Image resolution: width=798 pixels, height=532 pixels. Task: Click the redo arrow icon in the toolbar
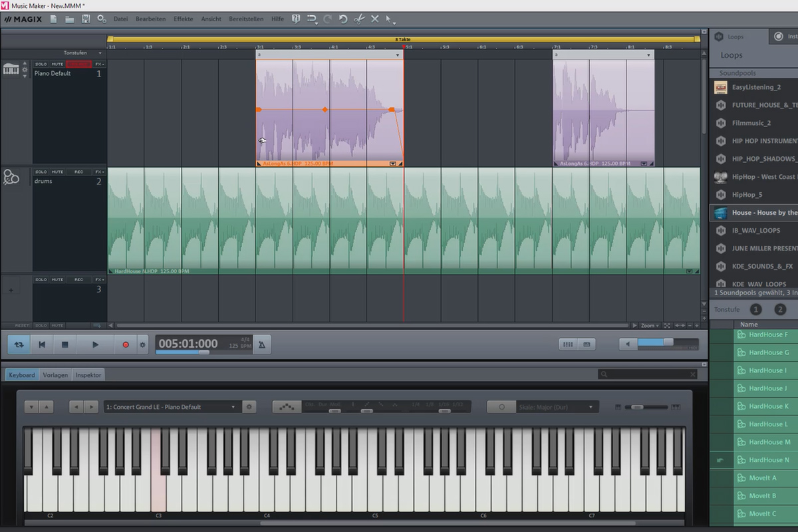tap(327, 19)
